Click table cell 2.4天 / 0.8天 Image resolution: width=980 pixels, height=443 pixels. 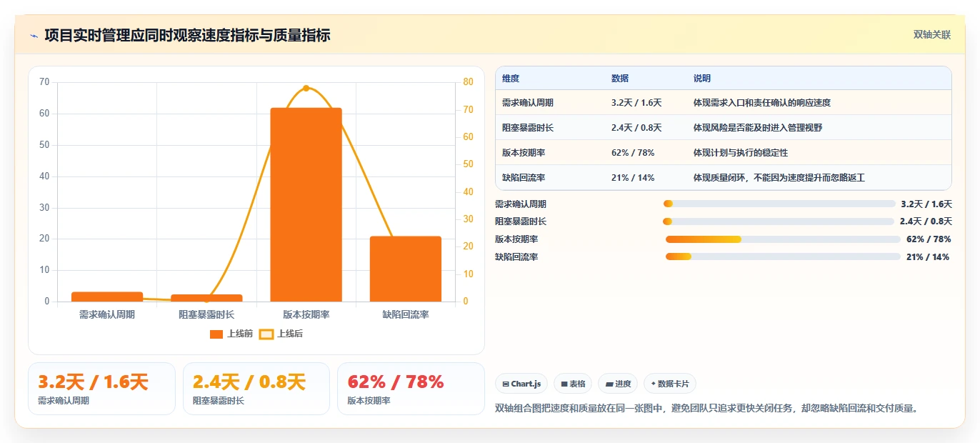(x=636, y=128)
